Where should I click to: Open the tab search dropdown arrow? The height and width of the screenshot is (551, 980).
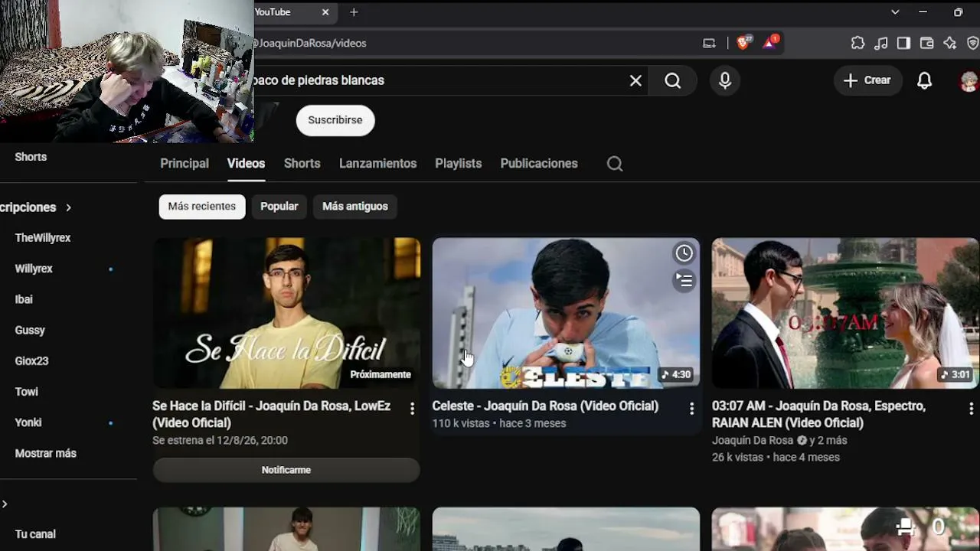(895, 12)
